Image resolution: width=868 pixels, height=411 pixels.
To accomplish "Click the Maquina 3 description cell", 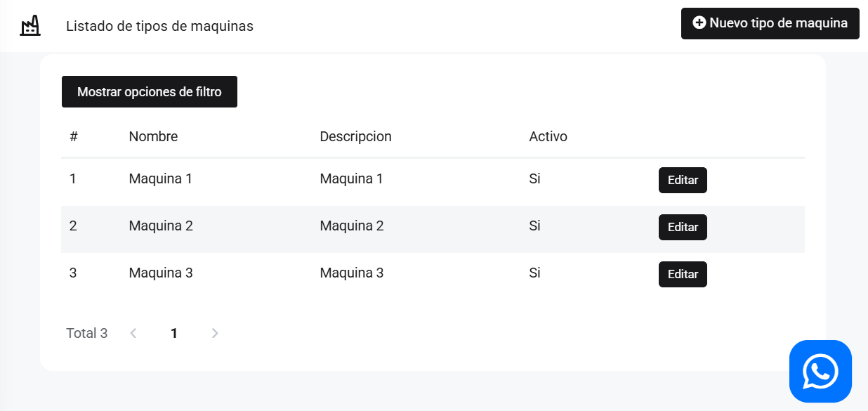I will pos(352,273).
